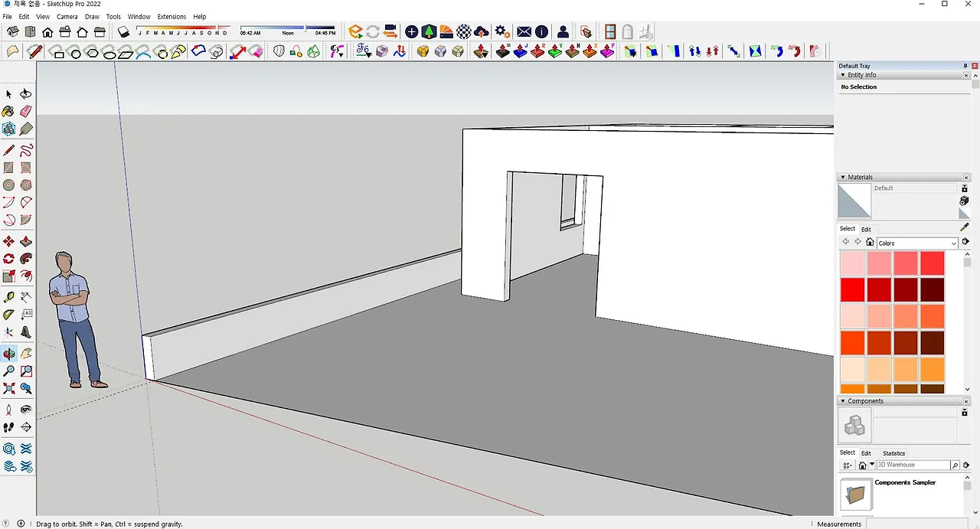The width and height of the screenshot is (980, 529).
Task: Toggle Enscape live updates sync icon
Action: [x=373, y=31]
